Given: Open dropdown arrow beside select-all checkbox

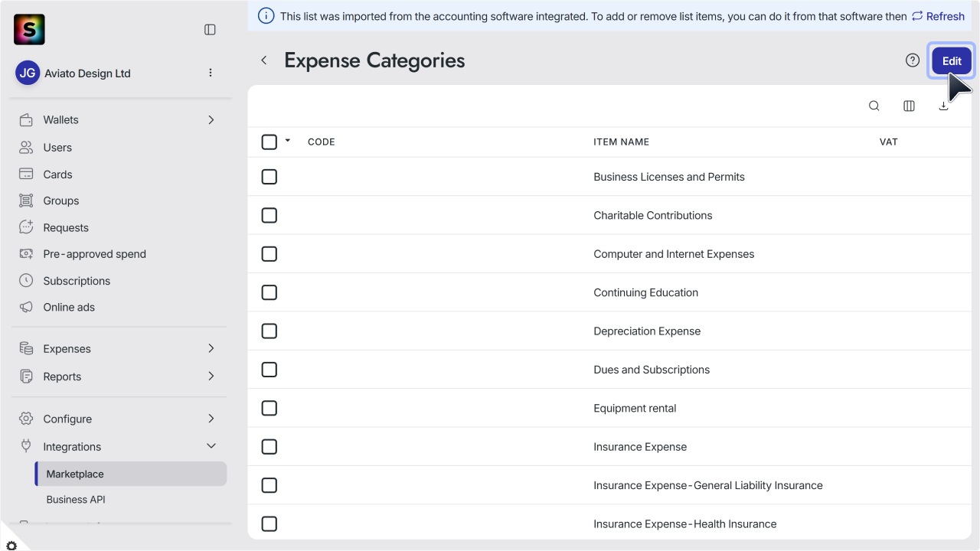Looking at the screenshot, I should tap(288, 141).
